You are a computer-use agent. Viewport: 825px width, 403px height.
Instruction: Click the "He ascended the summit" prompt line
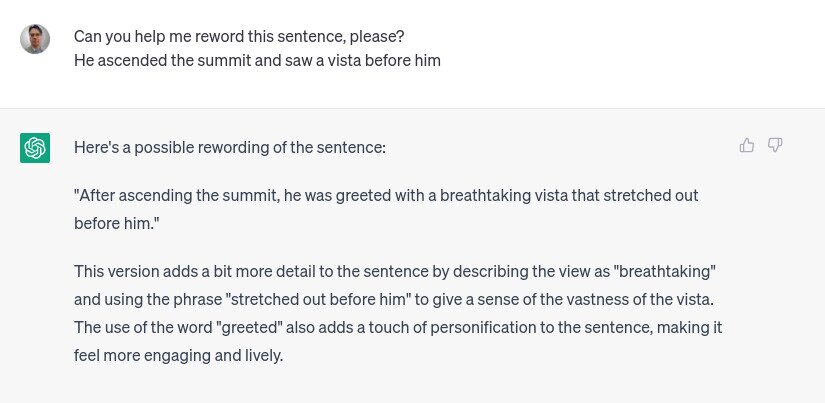point(257,60)
